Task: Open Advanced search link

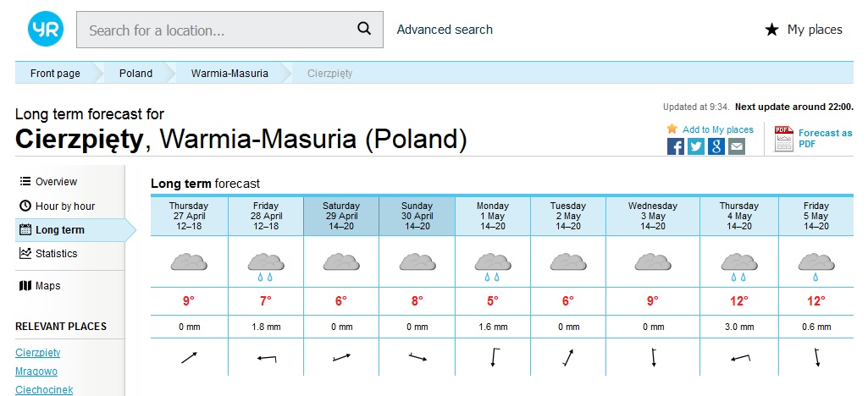Action: pyautogui.click(x=445, y=30)
